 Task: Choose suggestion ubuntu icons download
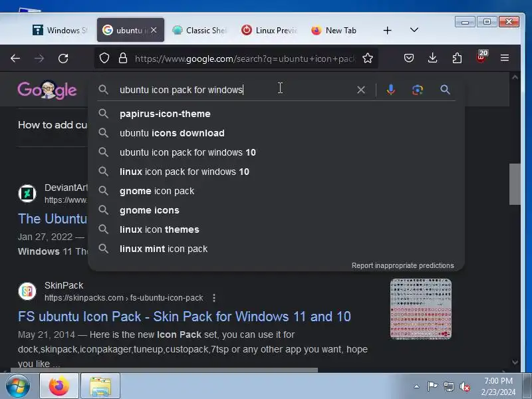(276, 133)
